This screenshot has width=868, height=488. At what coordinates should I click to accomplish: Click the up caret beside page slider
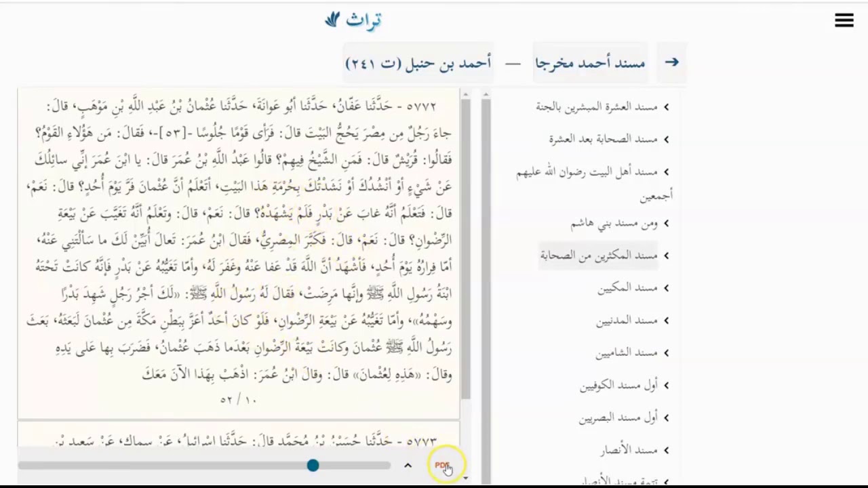pos(408,466)
